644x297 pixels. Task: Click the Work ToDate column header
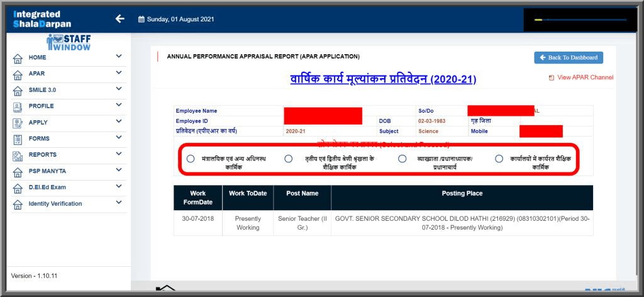(x=248, y=198)
